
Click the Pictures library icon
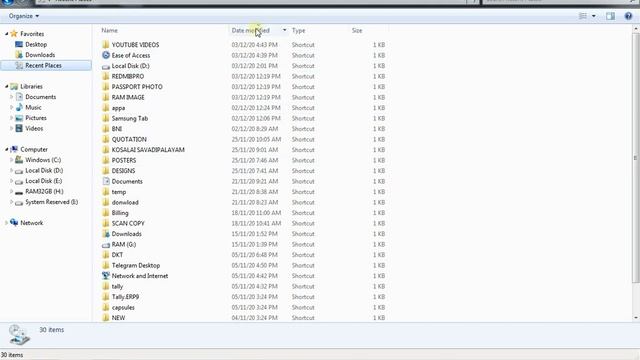(x=19, y=118)
